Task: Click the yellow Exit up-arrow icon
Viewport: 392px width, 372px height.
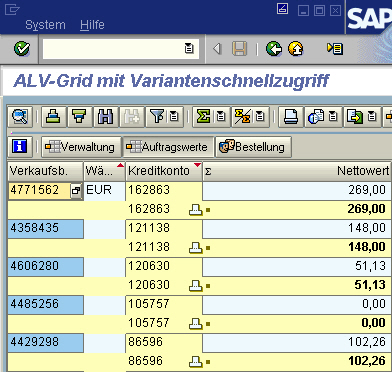Action: pyautogui.click(x=296, y=49)
